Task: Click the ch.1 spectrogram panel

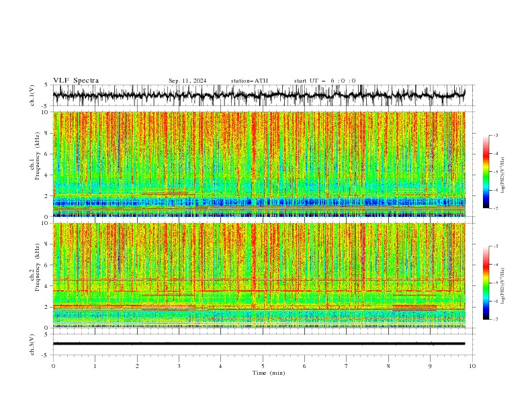Action: (x=259, y=164)
